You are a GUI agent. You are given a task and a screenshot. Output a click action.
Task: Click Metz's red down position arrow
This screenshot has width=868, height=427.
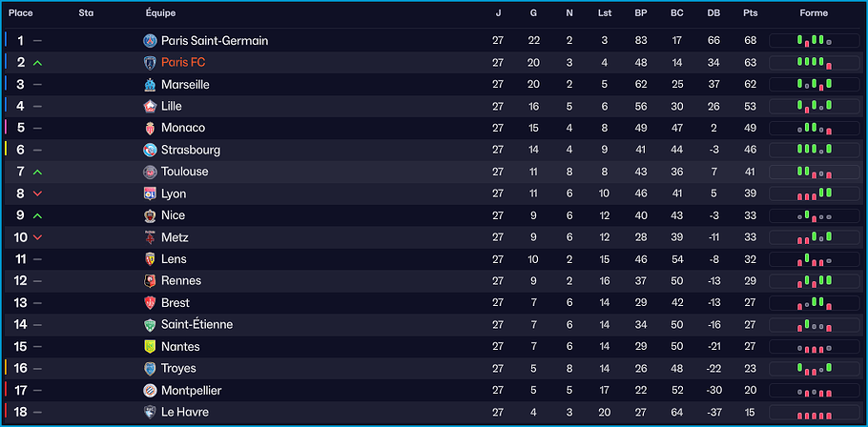37,238
